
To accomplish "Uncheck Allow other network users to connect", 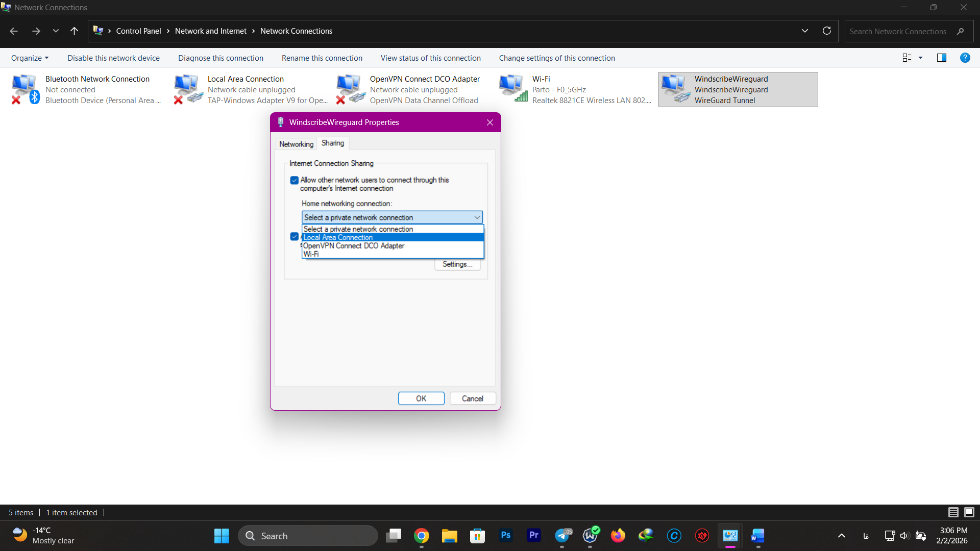I will 295,181.
